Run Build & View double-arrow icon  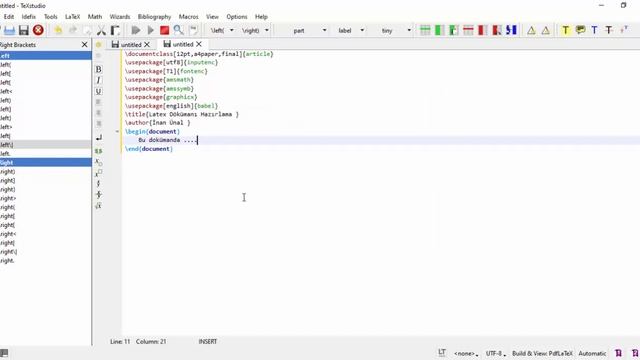click(x=136, y=30)
